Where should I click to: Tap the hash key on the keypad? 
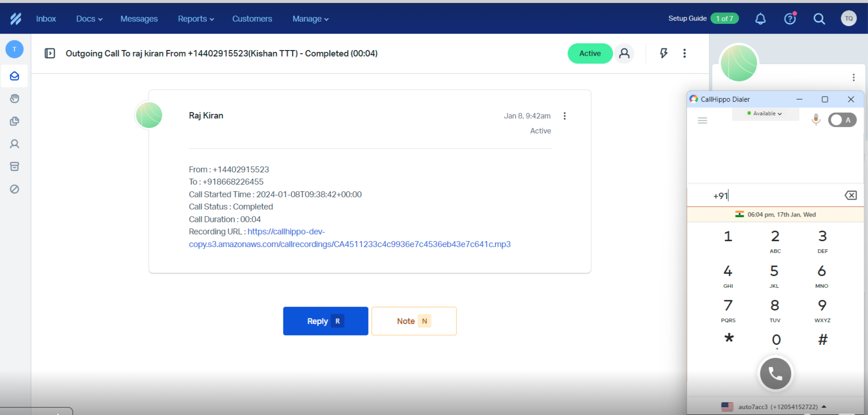coord(823,339)
